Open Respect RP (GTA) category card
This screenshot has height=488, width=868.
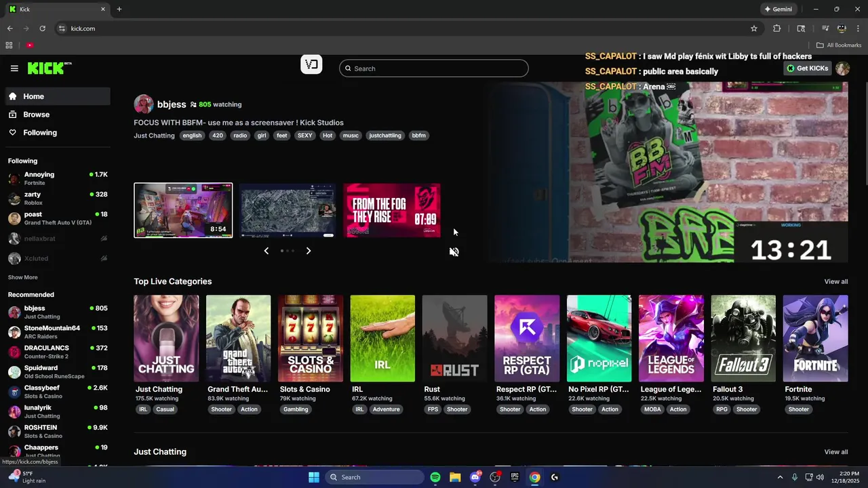pos(527,338)
